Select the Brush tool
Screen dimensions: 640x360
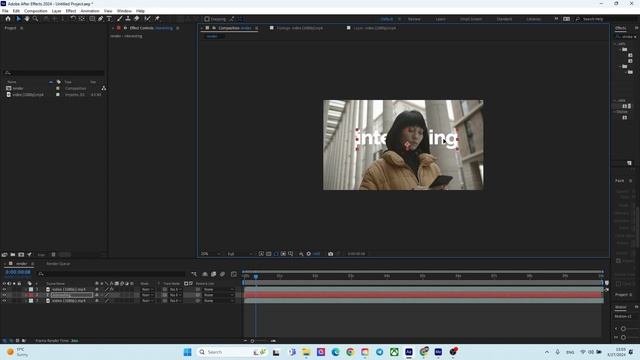120,19
